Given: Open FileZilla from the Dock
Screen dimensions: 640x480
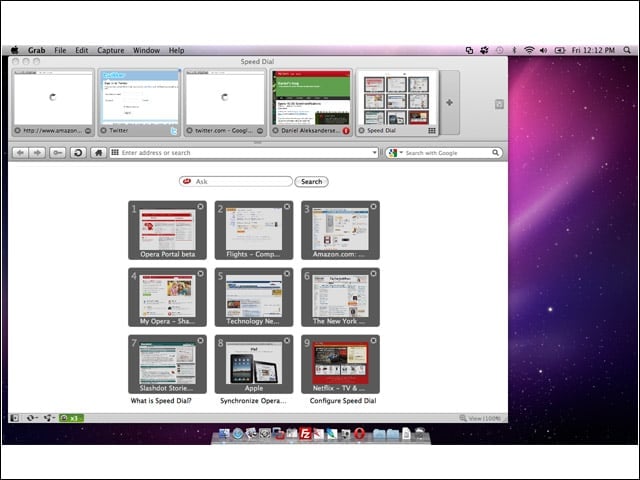Looking at the screenshot, I should (305, 434).
